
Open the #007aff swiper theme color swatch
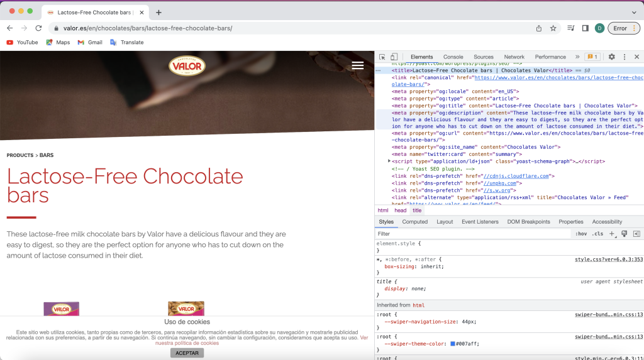click(453, 344)
